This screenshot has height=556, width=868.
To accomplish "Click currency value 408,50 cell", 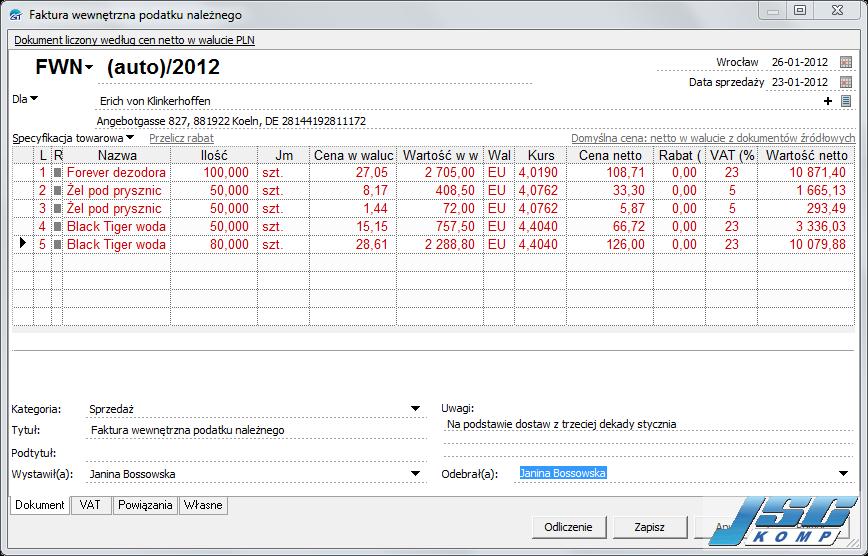I will [x=440, y=191].
